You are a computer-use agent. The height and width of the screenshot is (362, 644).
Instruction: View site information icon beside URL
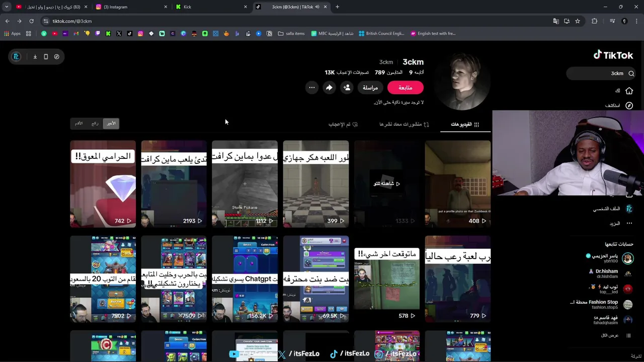click(46, 21)
